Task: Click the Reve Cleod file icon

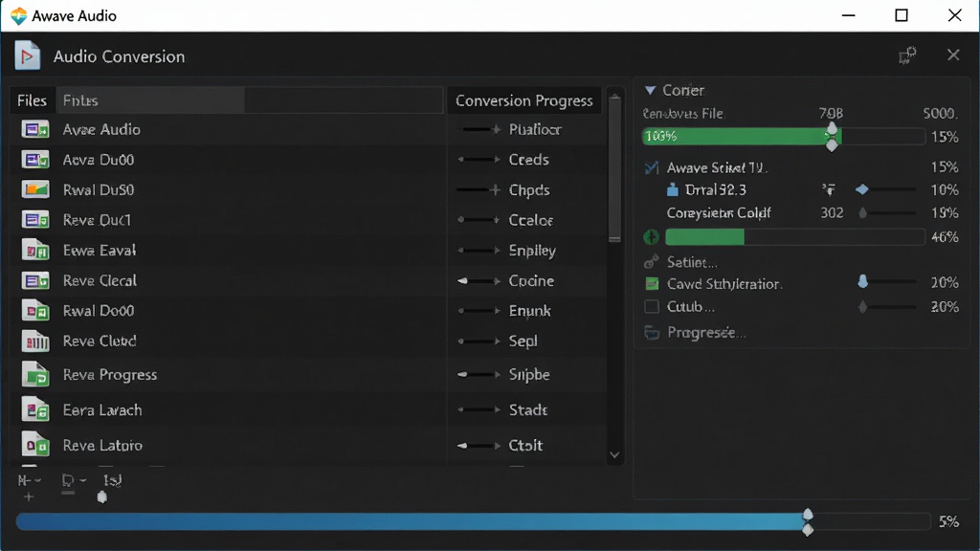Action: pyautogui.click(x=35, y=342)
